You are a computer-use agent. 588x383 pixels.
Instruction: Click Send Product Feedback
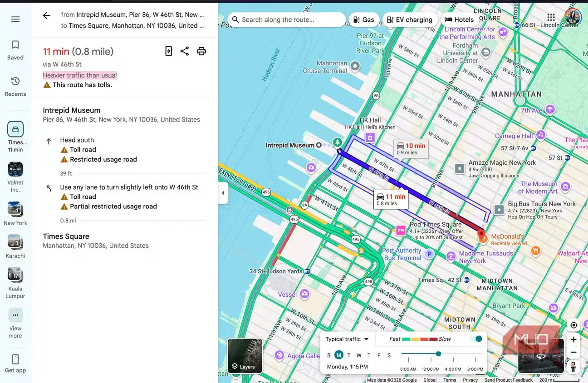coord(509,380)
